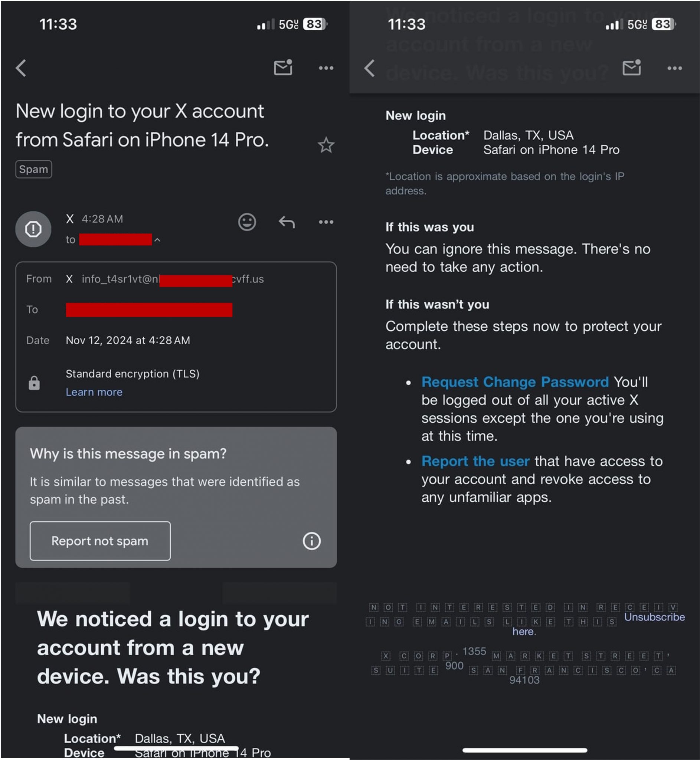Mark email unread on left screen
Image resolution: width=700 pixels, height=760 pixels.
coord(283,68)
